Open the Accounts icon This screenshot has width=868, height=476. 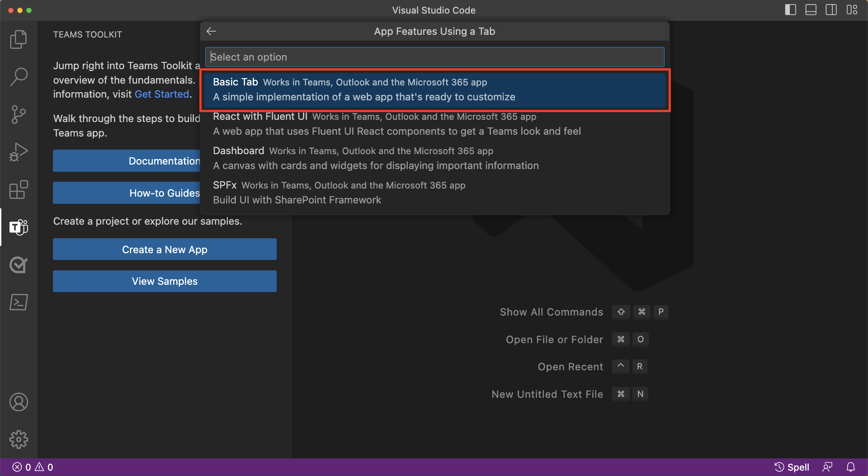19,402
